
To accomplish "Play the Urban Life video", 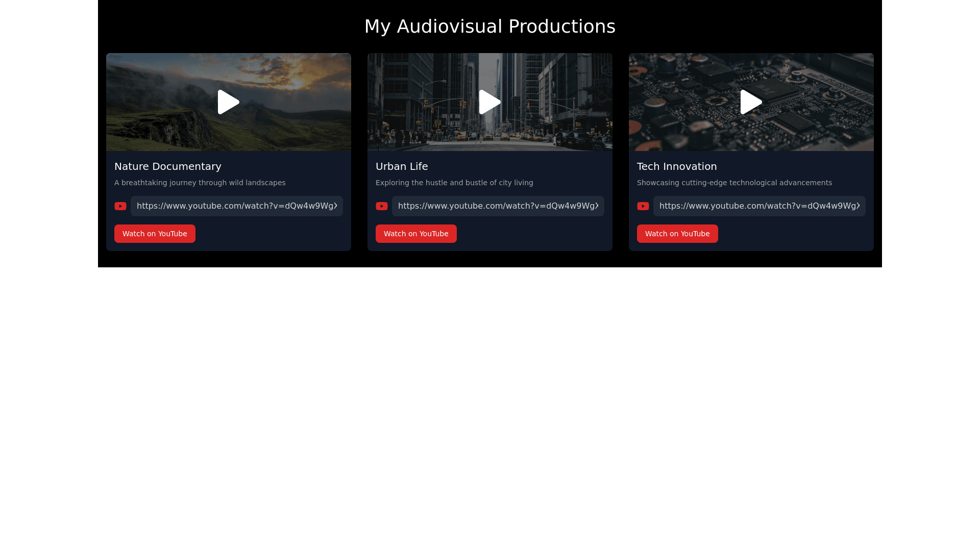I will click(489, 102).
